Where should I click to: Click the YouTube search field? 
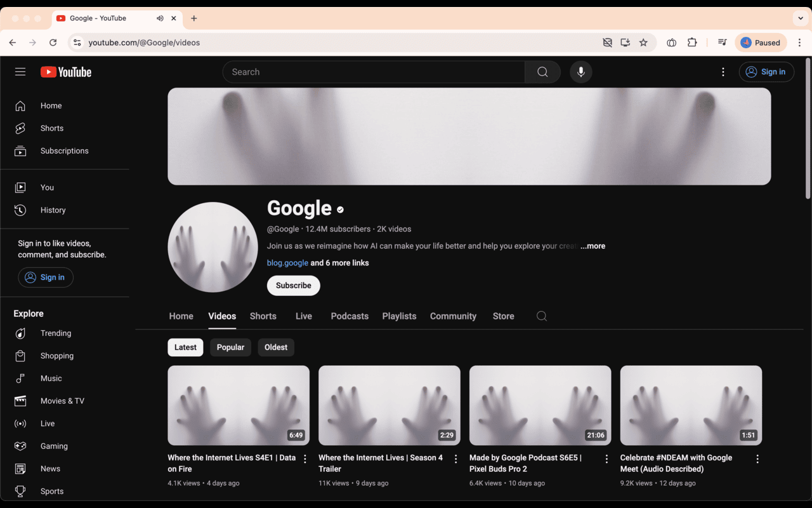tap(374, 72)
